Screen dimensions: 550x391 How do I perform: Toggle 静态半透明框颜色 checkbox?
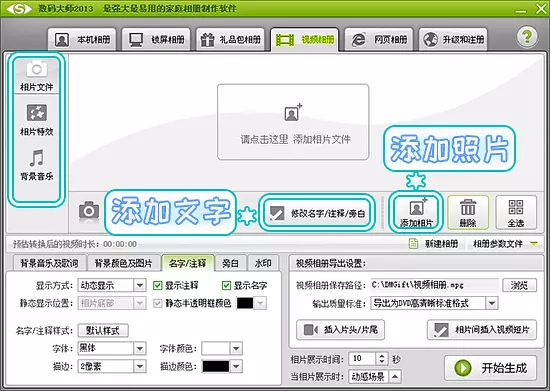click(x=157, y=303)
